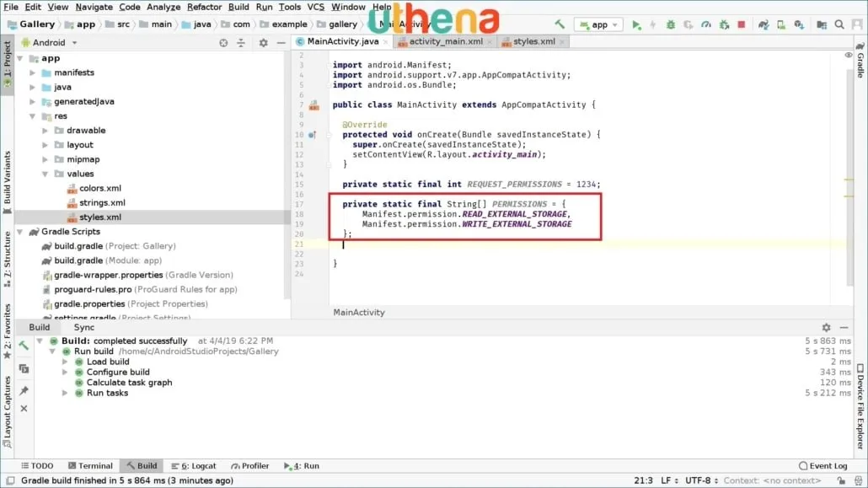Click Sync Project with Gradle Files icon
This screenshot has width=868, height=488.
click(764, 25)
